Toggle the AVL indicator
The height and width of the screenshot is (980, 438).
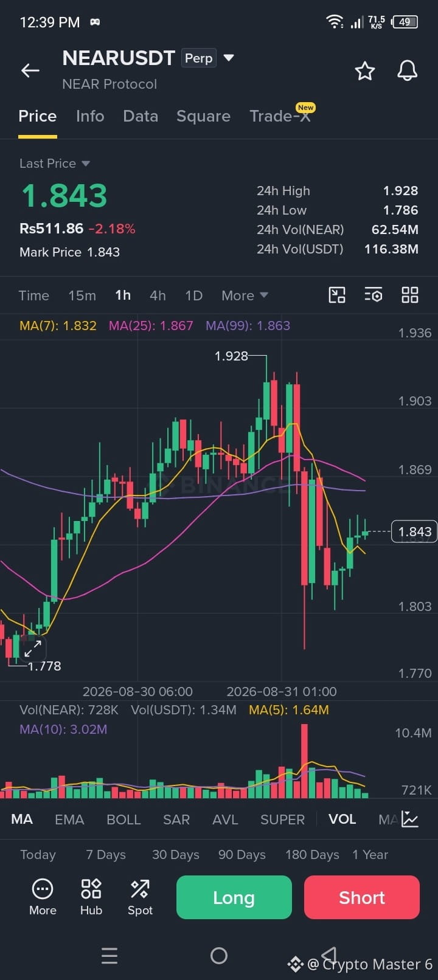click(x=225, y=819)
